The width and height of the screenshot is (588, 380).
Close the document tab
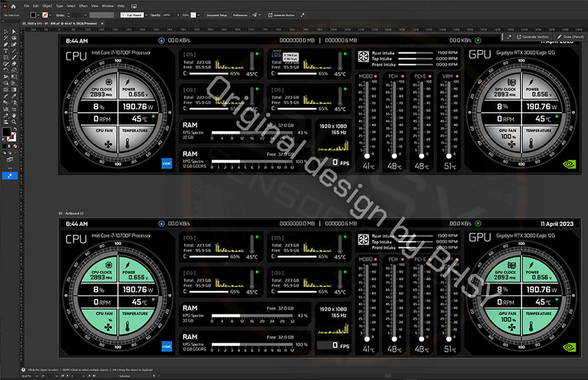click(102, 23)
